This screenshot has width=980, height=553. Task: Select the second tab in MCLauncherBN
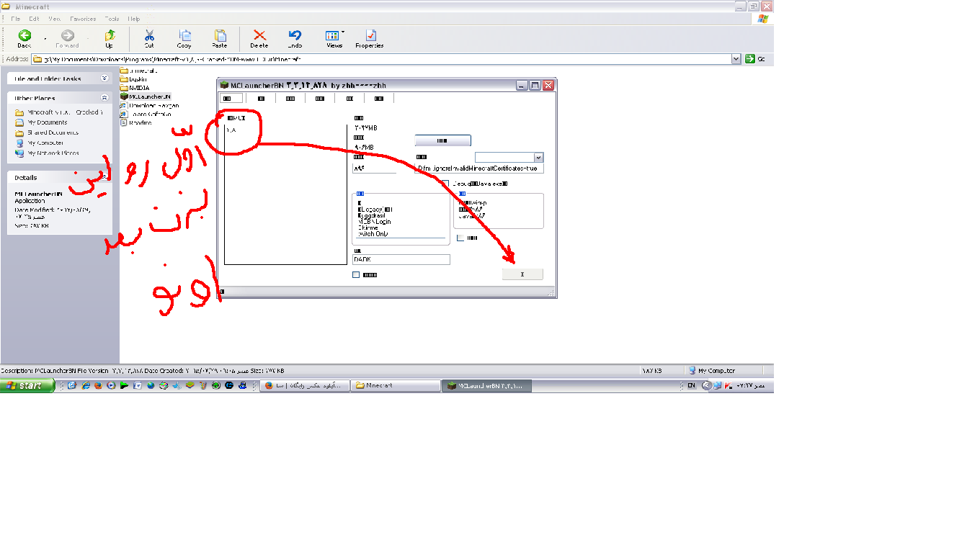261,99
